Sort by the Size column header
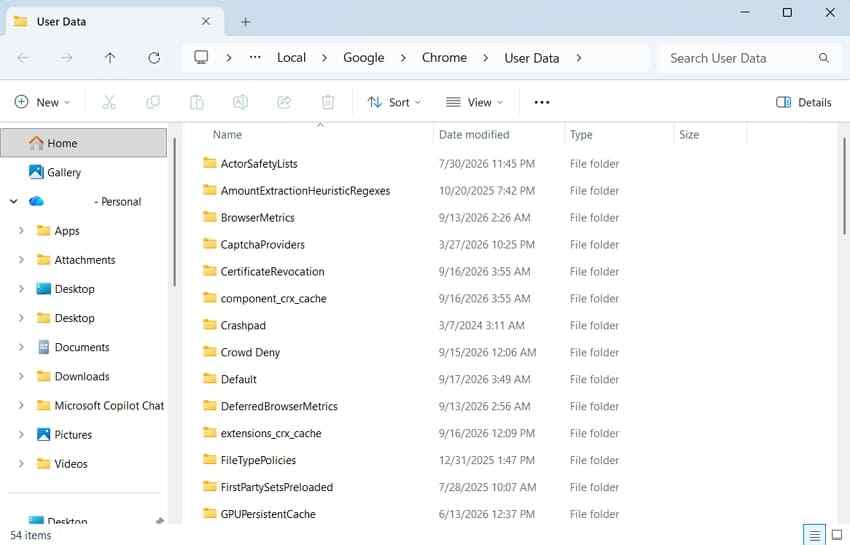Screen dimensions: 850x545 (689, 134)
